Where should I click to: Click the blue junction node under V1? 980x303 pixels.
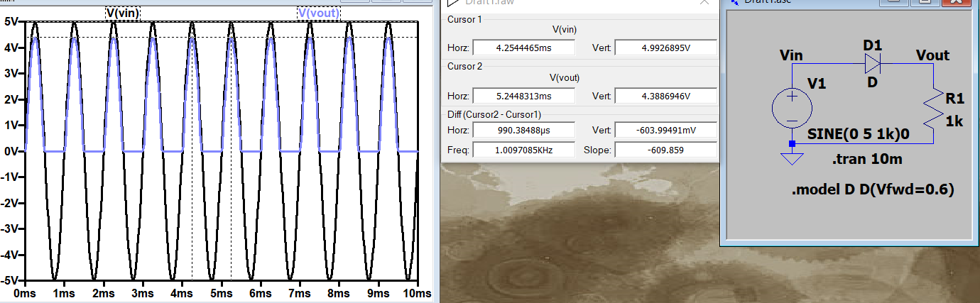click(x=792, y=144)
